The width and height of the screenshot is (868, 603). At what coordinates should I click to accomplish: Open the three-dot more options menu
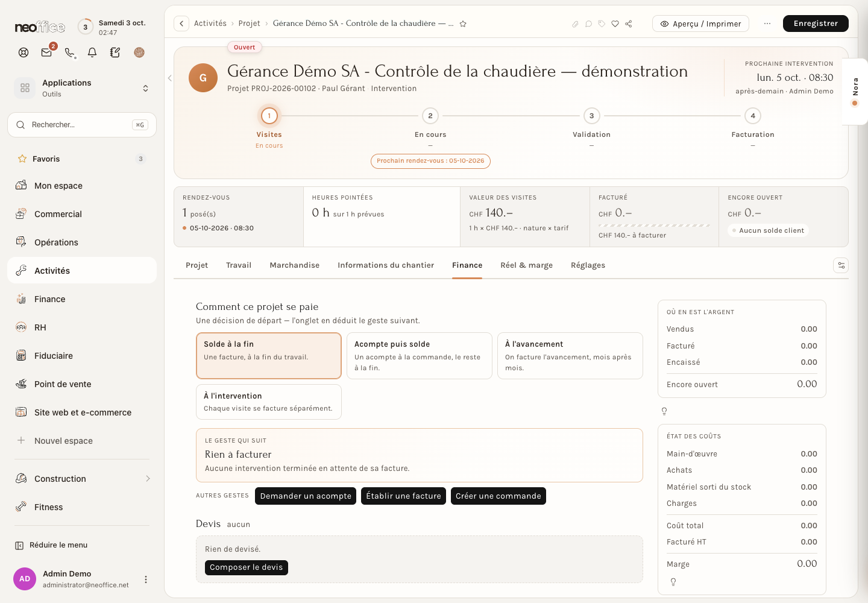[767, 24]
